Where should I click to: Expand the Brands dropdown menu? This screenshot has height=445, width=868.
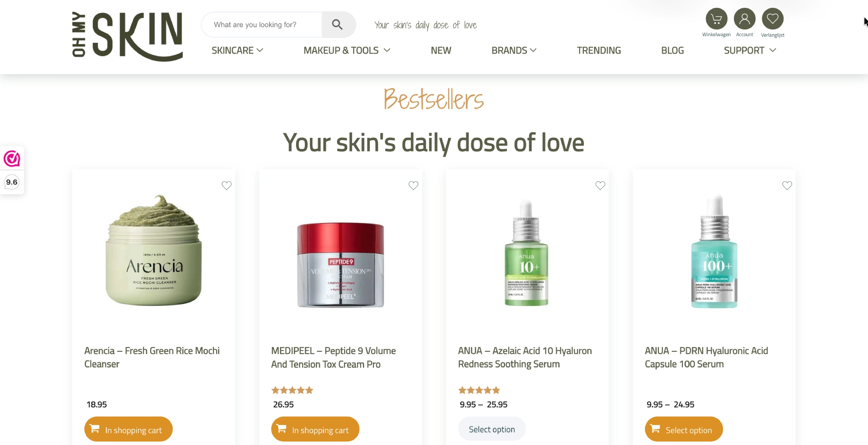(x=514, y=50)
